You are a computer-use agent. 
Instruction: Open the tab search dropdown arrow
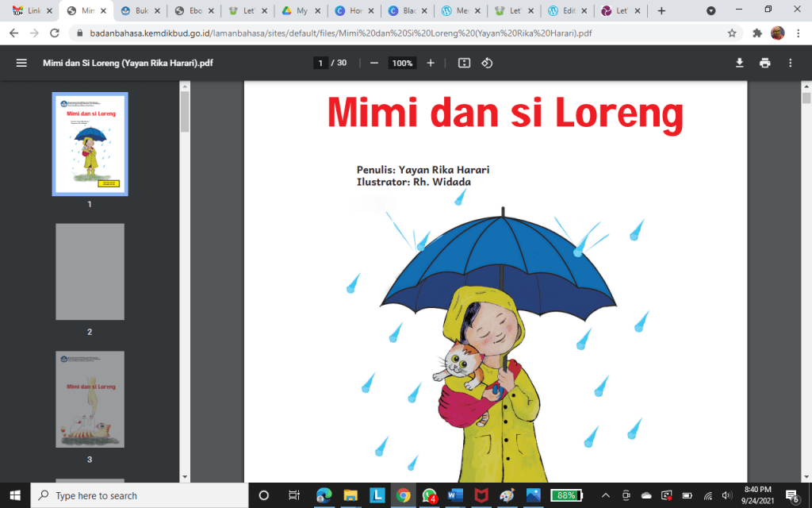tap(710, 11)
